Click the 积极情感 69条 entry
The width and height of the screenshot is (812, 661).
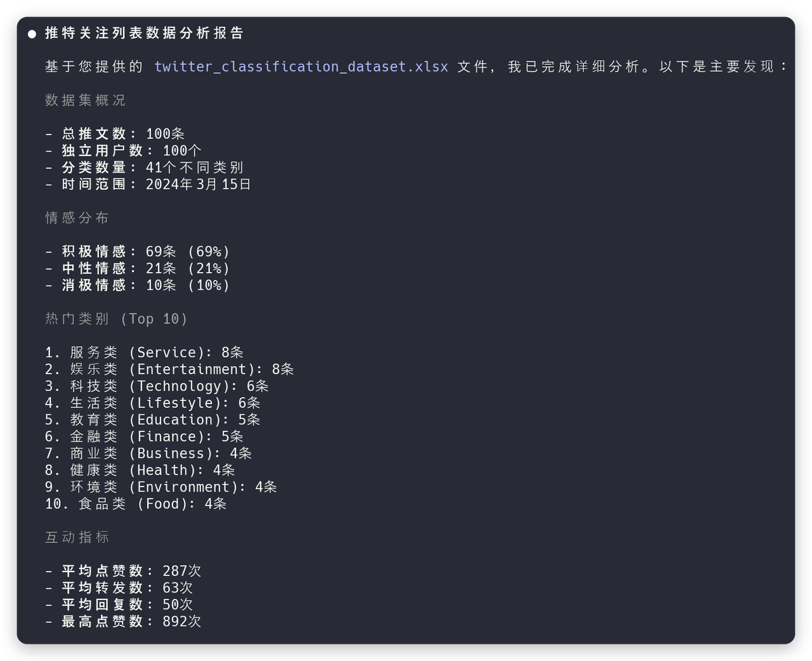pos(138,251)
